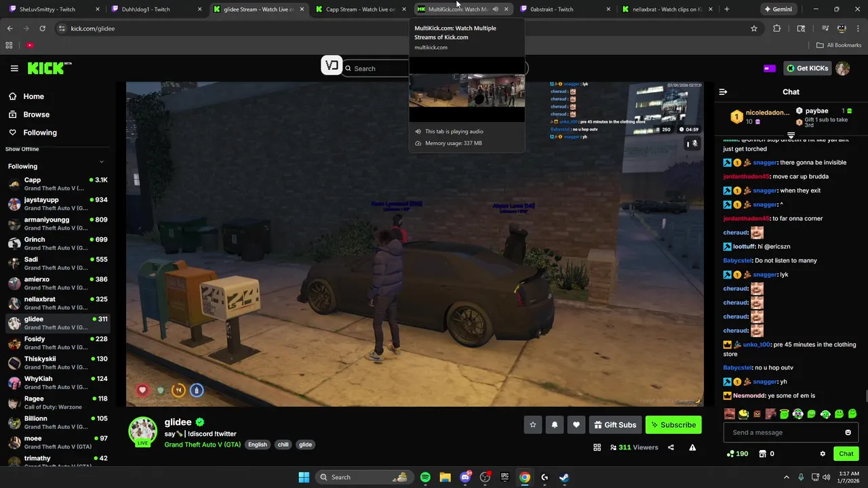The image size is (868, 488).
Task: Switch to nellaxbrat clips tab
Action: tap(667, 9)
